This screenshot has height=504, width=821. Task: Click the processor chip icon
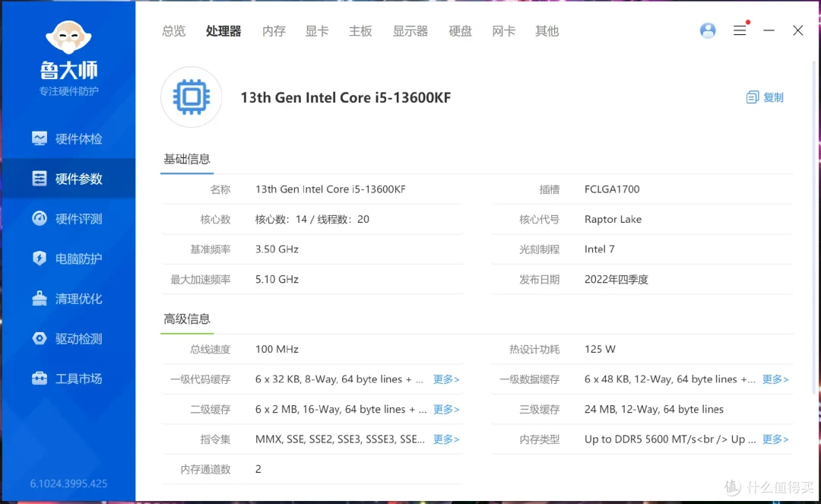tap(191, 97)
